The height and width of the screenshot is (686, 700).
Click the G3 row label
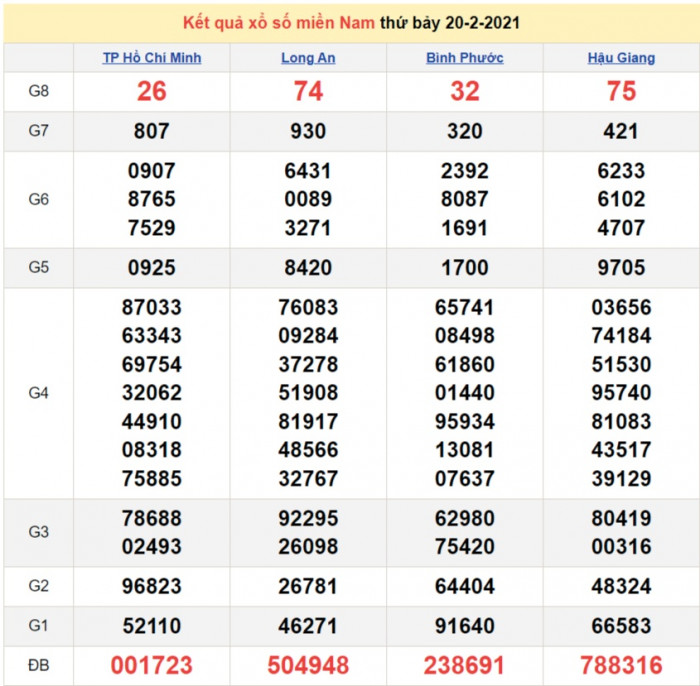point(38,532)
